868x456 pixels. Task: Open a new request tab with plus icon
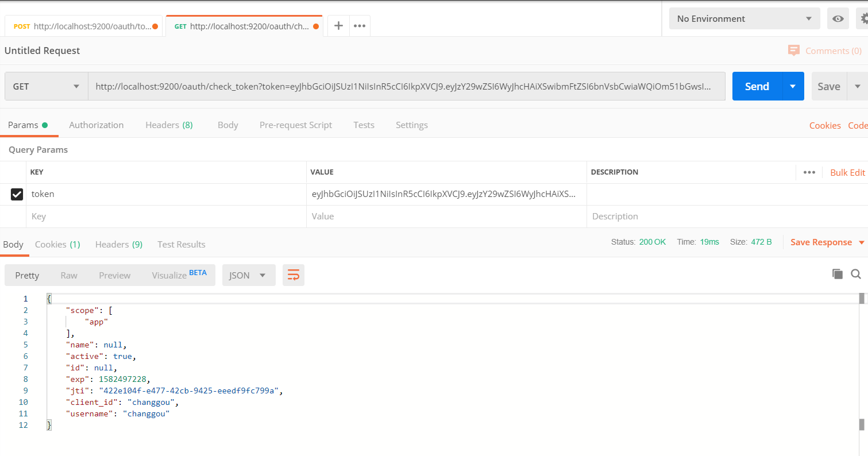339,26
